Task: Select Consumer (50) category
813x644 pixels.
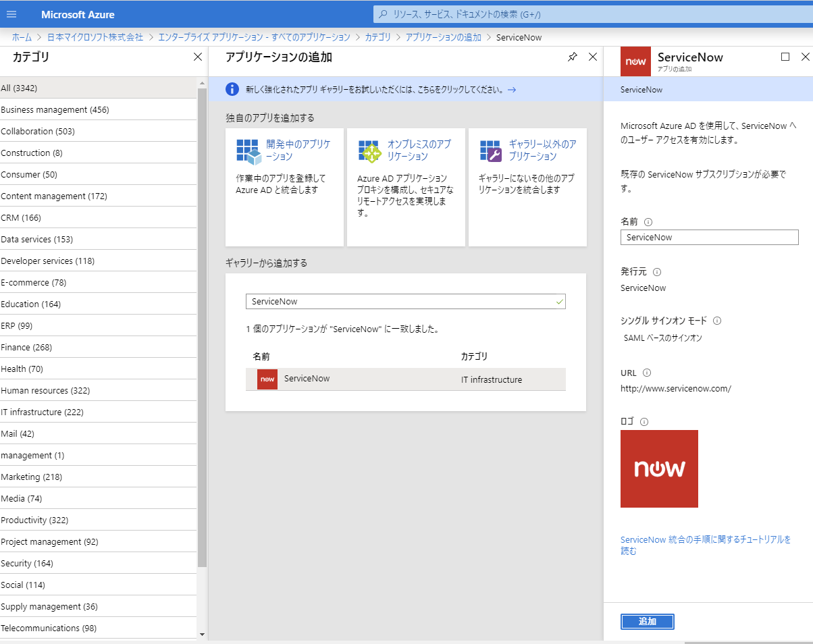Action: click(x=99, y=174)
